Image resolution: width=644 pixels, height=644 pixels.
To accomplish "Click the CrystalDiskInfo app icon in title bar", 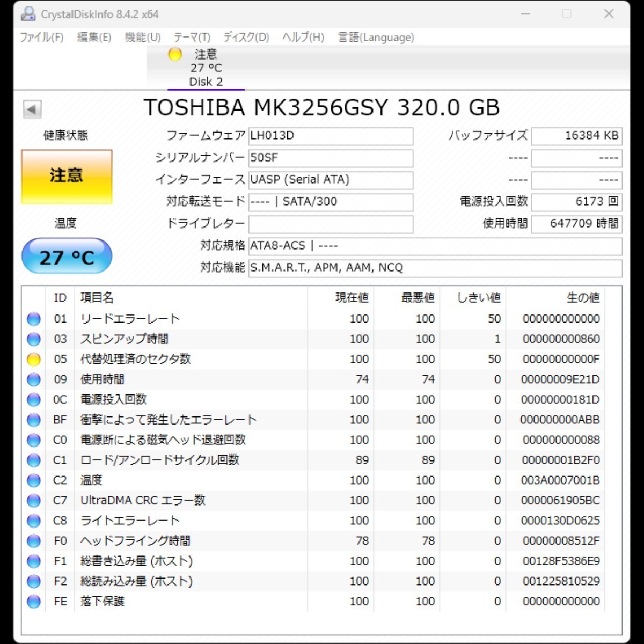I will click(28, 14).
